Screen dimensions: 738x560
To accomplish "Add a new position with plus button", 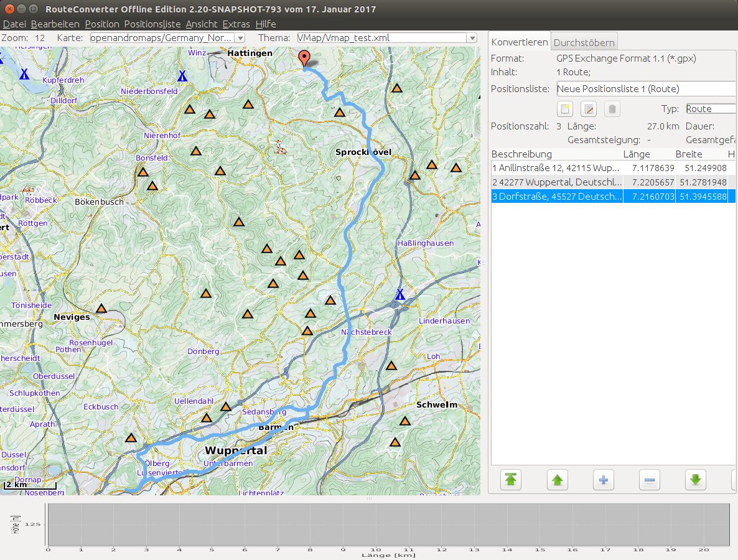I will pyautogui.click(x=603, y=480).
